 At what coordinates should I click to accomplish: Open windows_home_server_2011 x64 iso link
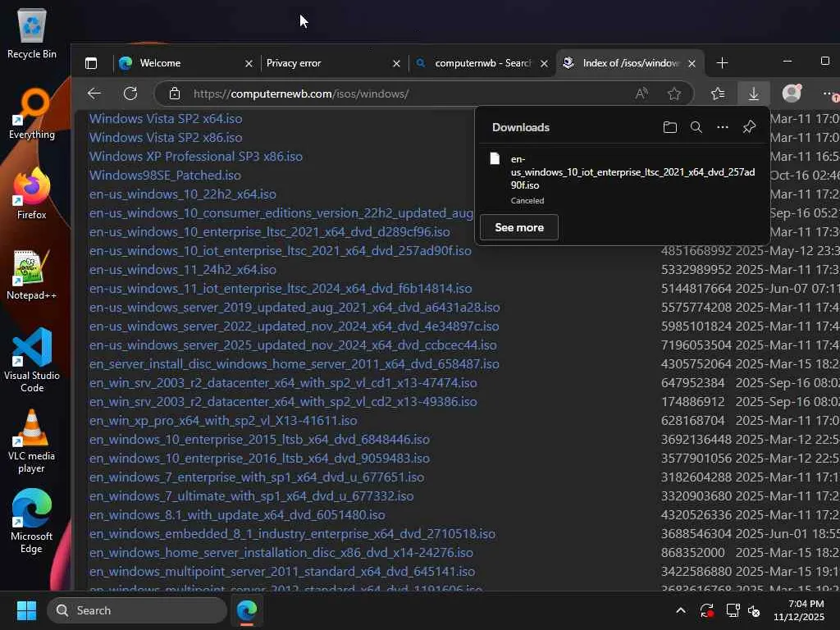[294, 363]
